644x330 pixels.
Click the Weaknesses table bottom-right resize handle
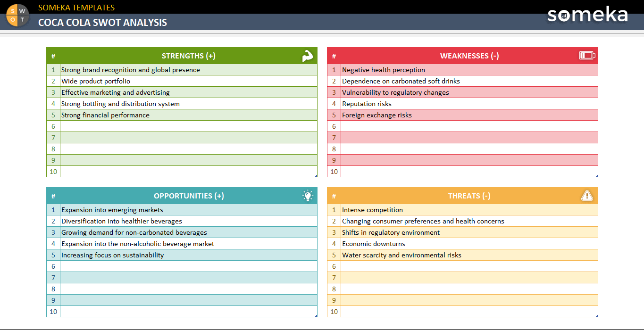click(x=597, y=176)
